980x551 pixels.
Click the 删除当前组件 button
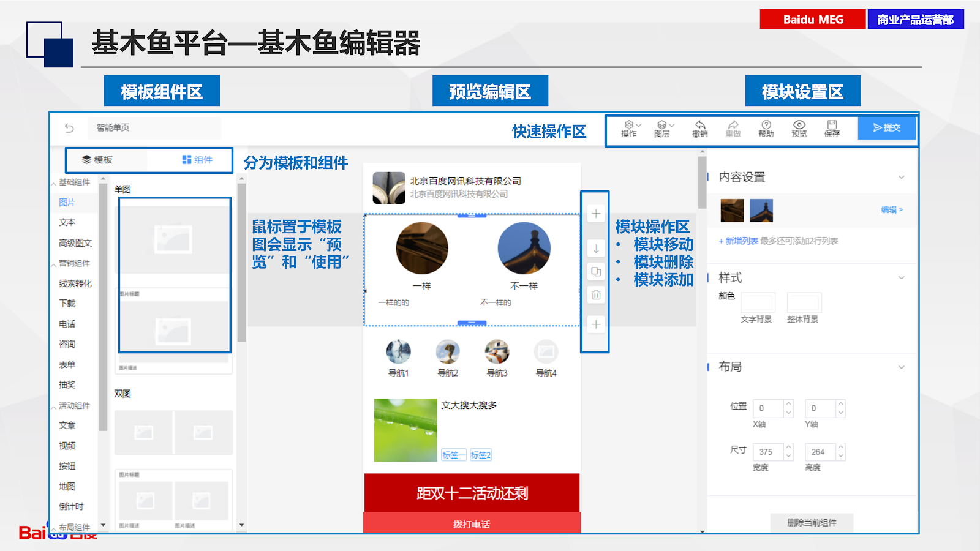pos(812,523)
